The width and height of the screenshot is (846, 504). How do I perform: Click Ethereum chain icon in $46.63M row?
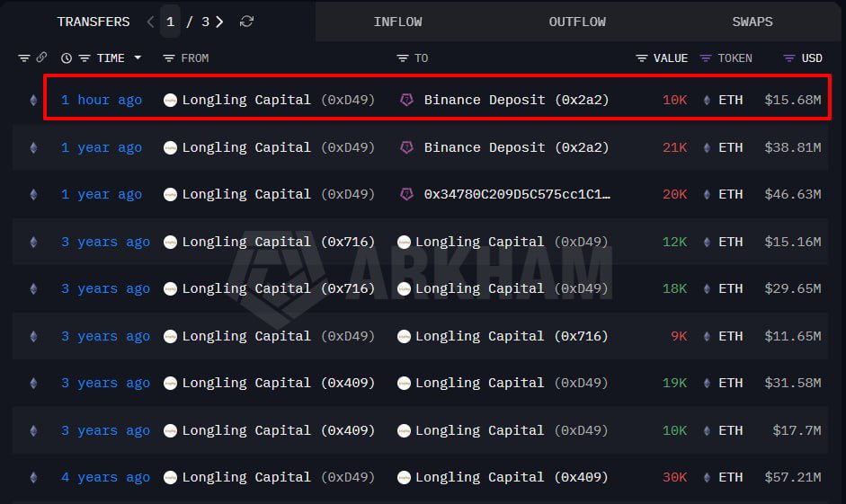33,195
